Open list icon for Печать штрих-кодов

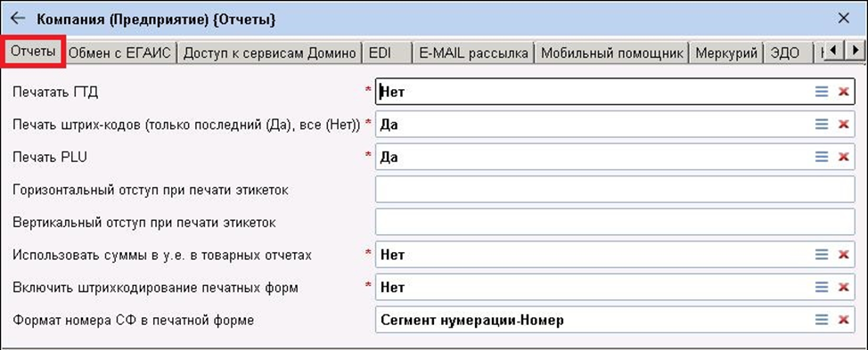click(x=822, y=125)
